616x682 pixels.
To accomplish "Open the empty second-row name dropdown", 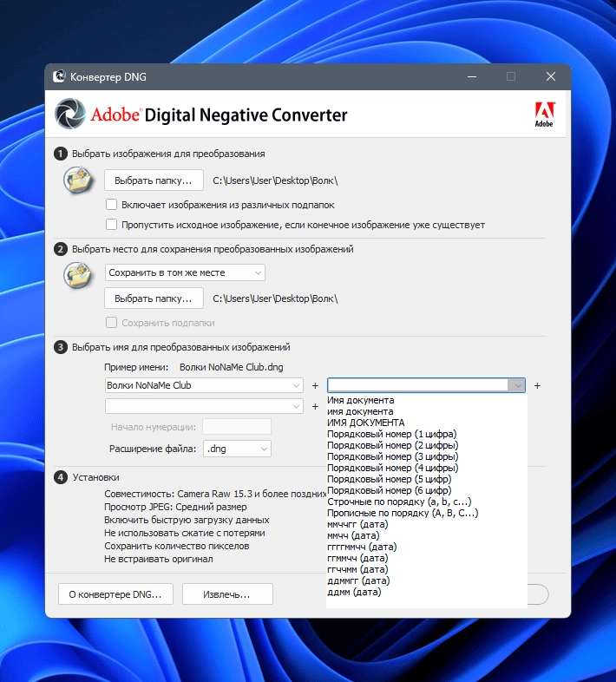I will pos(296,407).
